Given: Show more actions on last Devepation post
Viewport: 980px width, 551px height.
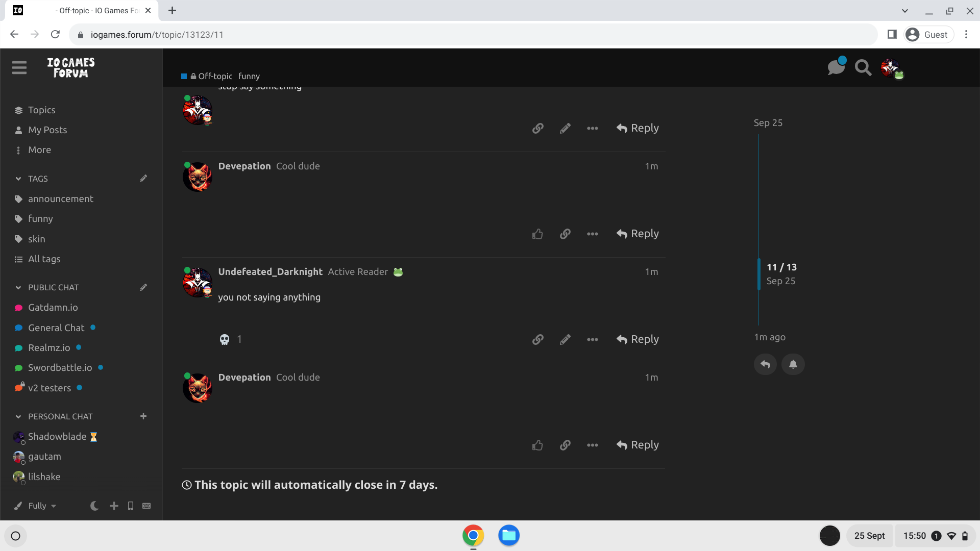Looking at the screenshot, I should [592, 445].
